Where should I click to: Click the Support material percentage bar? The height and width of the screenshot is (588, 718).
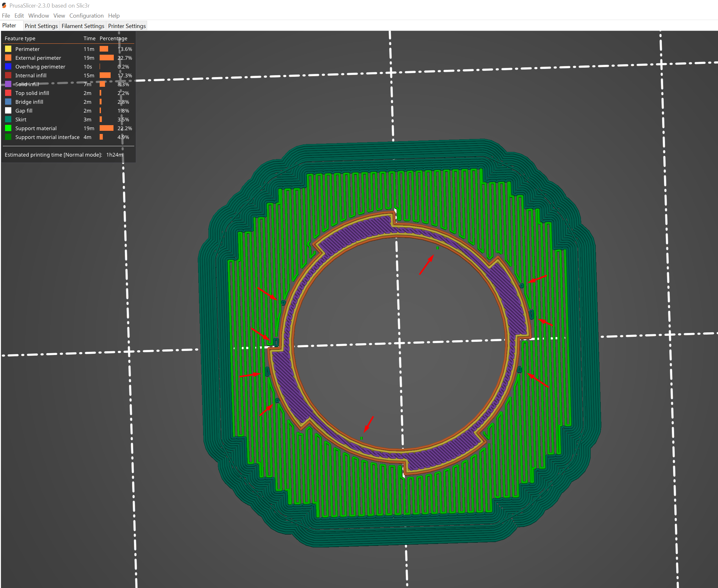pos(106,128)
